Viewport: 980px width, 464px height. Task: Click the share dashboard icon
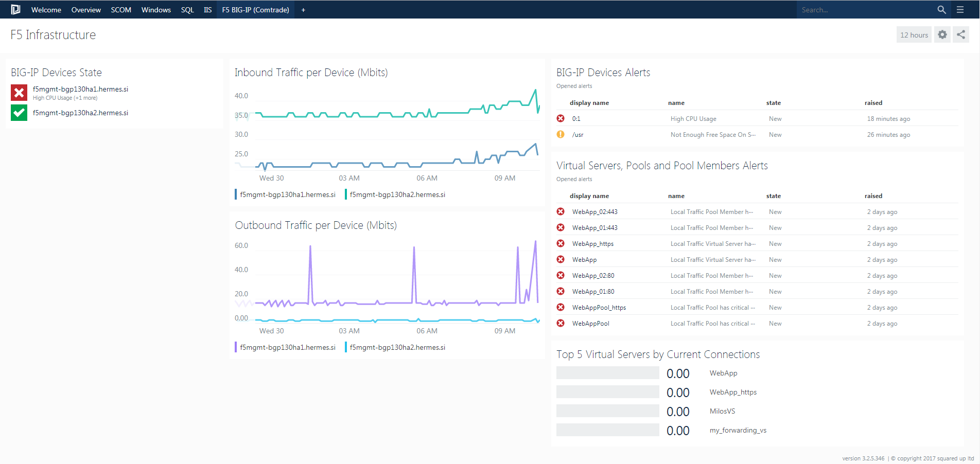960,34
